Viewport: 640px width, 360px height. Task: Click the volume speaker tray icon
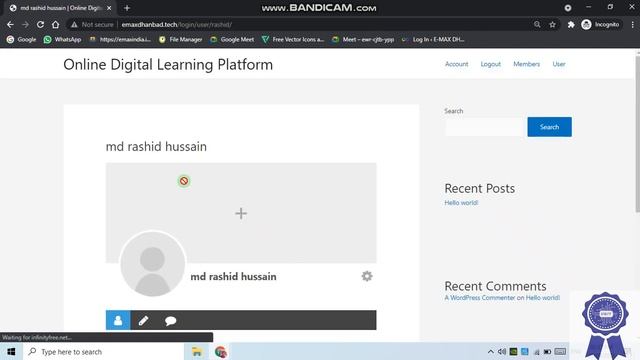(502, 351)
